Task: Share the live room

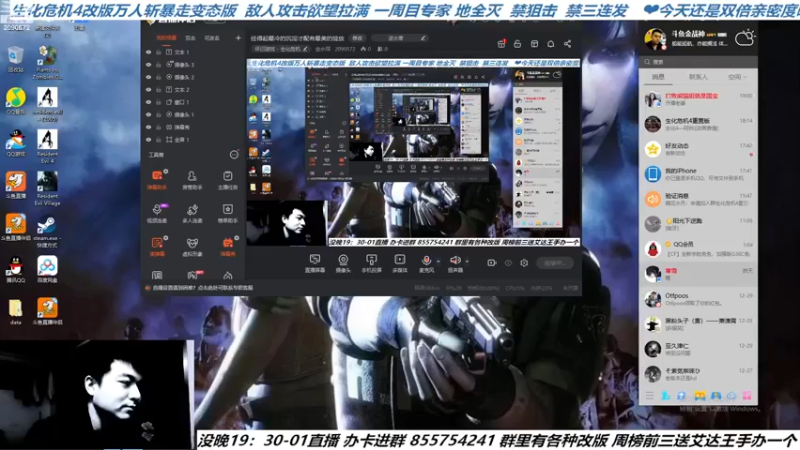Action: (567, 44)
